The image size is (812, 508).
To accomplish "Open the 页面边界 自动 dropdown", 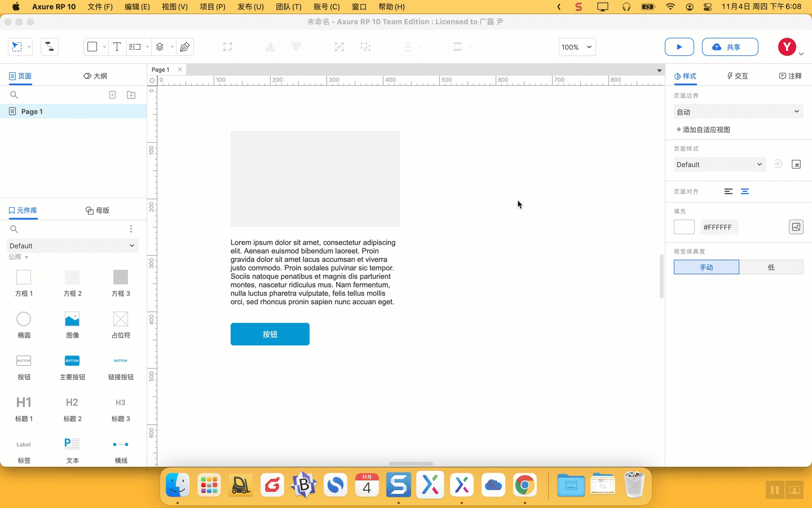I will point(738,112).
